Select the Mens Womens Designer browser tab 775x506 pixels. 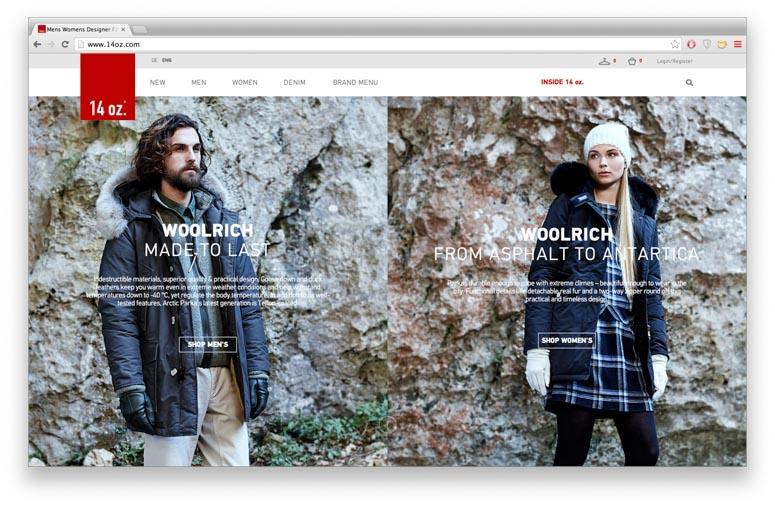[79, 30]
